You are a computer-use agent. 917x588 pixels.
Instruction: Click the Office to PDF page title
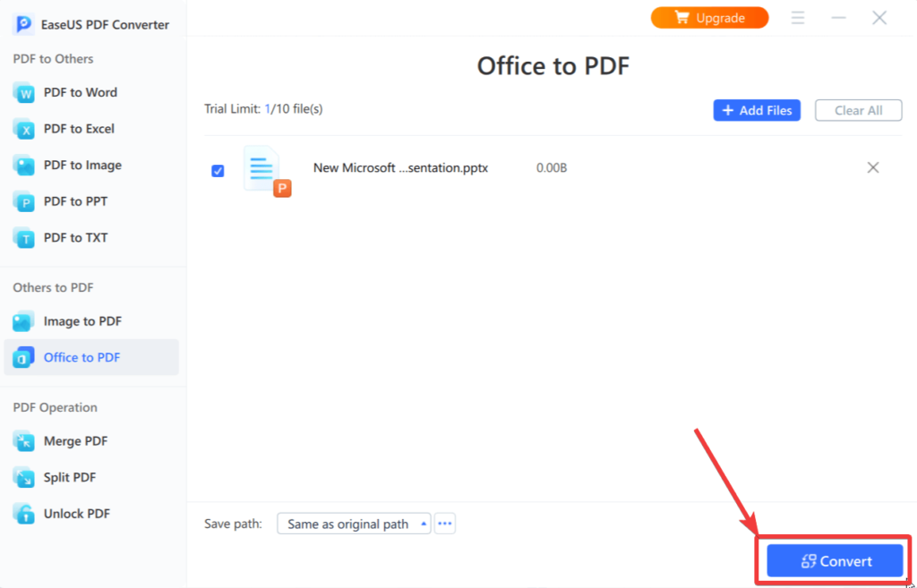[x=553, y=65]
